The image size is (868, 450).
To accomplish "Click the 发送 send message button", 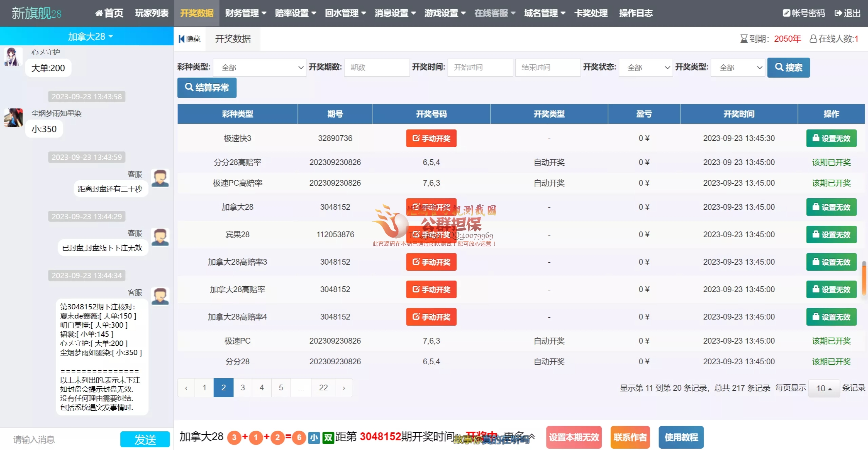I will 145,439.
